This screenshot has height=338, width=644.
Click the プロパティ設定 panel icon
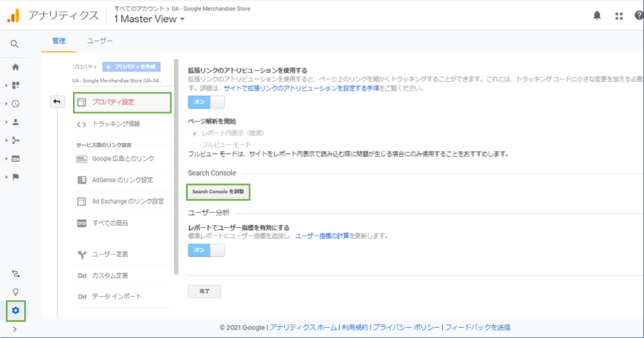pos(82,102)
